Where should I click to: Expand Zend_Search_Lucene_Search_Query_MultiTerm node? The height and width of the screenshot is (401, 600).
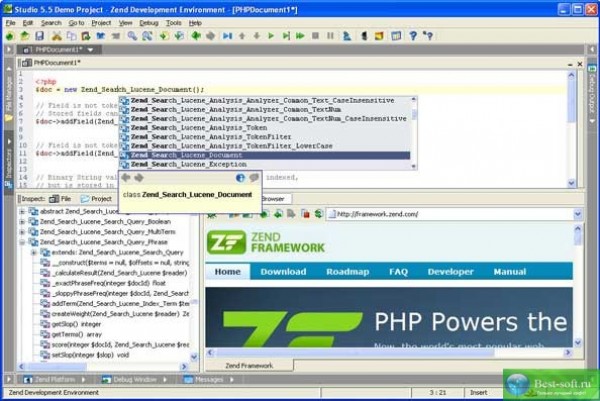[22, 232]
